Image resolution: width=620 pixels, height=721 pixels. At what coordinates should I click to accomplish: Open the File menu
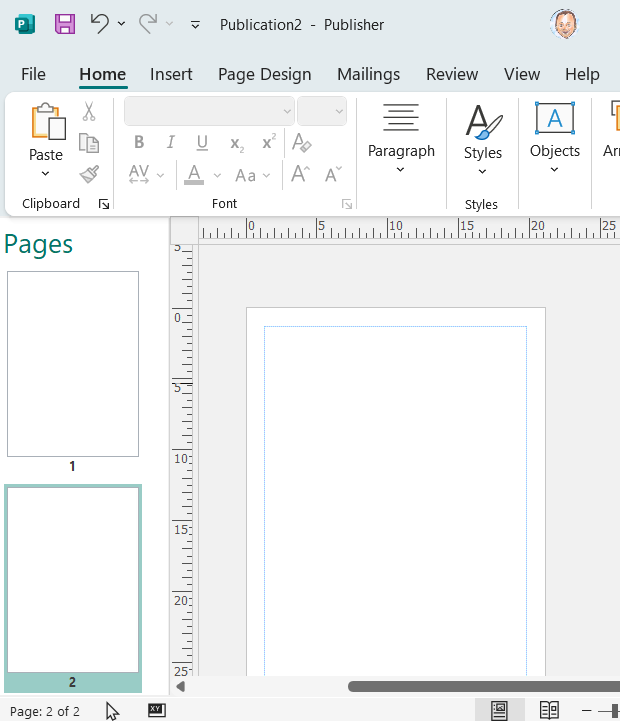pos(33,74)
